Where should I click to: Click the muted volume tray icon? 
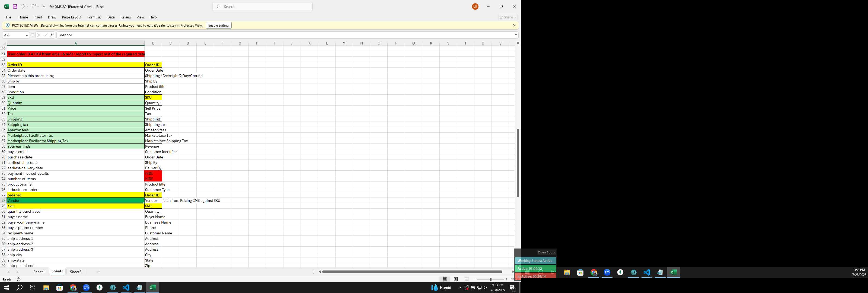click(486, 288)
